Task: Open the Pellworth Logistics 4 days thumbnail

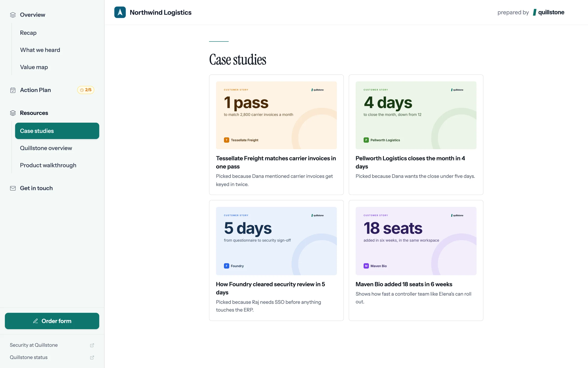Action: coord(416,115)
